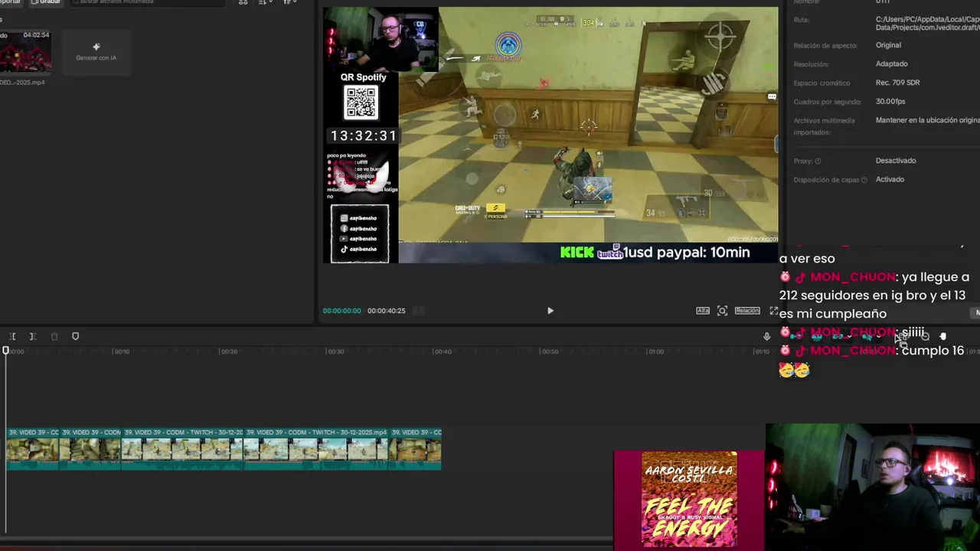980x551 pixels.
Task: Open the 'Relación' aspect ratio button
Action: tap(747, 311)
